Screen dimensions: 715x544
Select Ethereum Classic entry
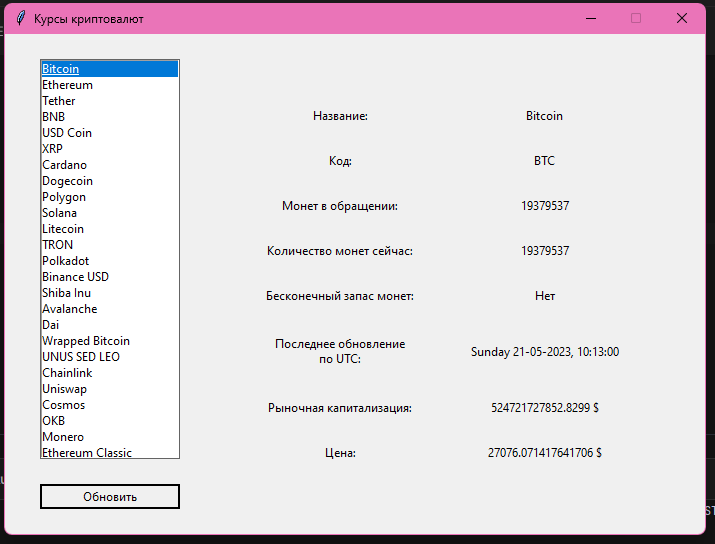pyautogui.click(x=110, y=452)
